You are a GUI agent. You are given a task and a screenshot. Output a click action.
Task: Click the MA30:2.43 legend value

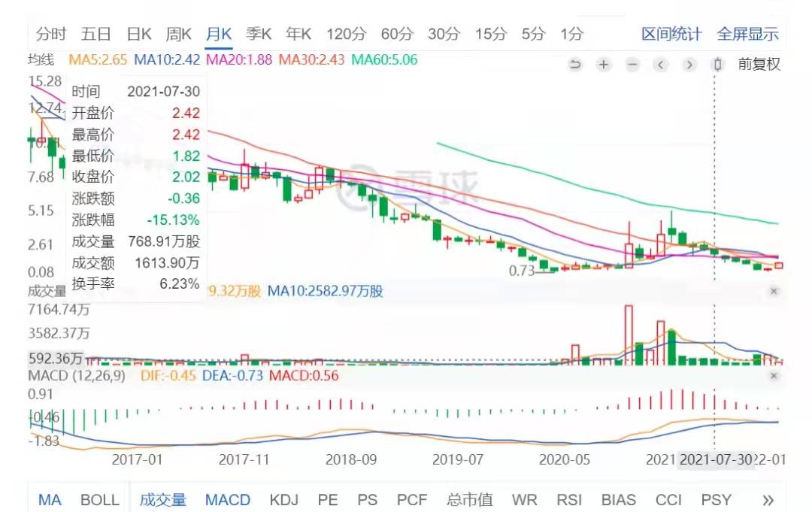click(311, 60)
